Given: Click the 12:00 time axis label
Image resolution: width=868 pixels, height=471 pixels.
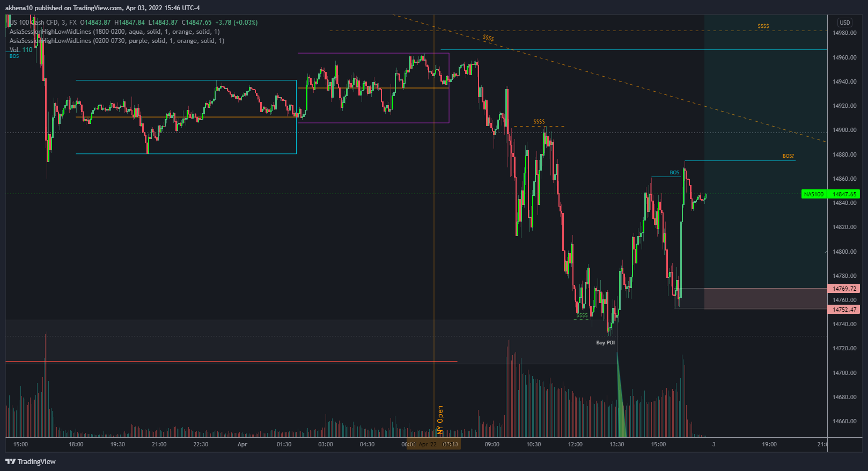Looking at the screenshot, I should 575,444.
